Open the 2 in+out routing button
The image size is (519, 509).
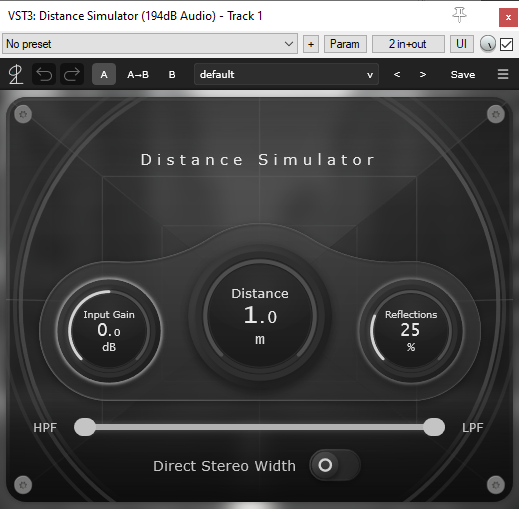tap(408, 44)
